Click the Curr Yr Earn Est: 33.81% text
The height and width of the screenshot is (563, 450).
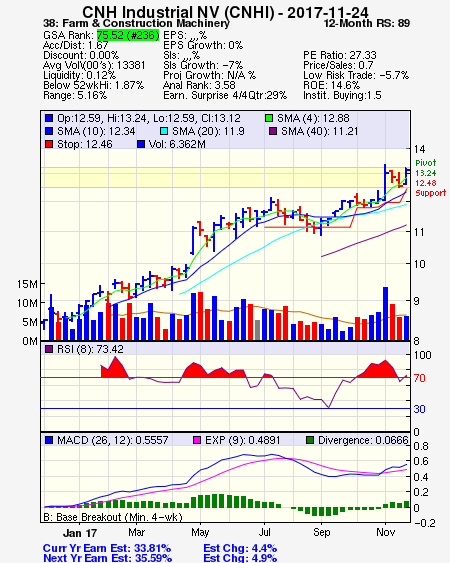[107, 549]
